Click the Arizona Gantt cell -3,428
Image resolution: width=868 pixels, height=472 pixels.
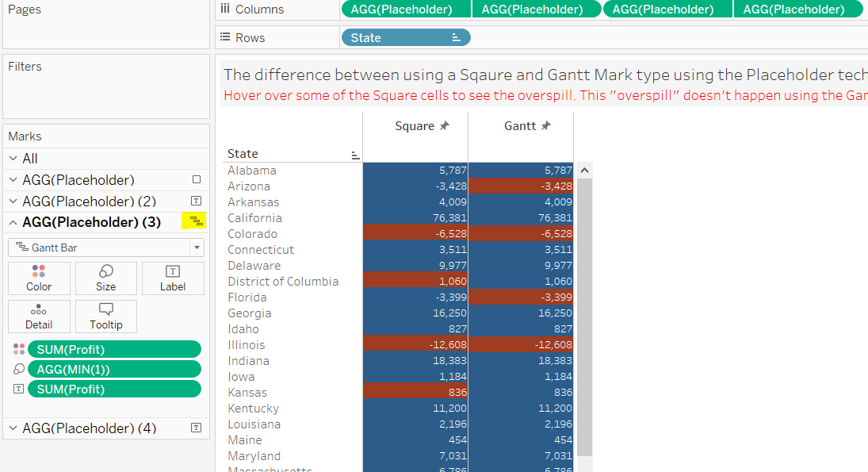pyautogui.click(x=521, y=186)
